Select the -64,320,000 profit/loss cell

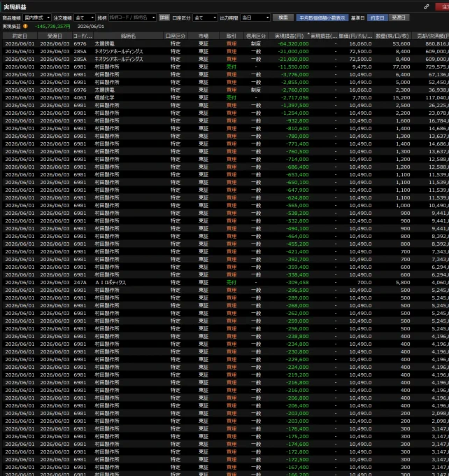[293, 43]
